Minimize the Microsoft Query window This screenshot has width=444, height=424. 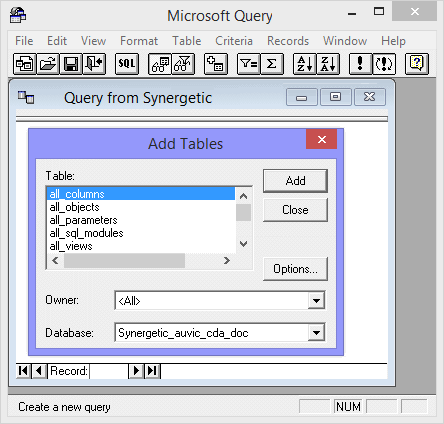352,13
